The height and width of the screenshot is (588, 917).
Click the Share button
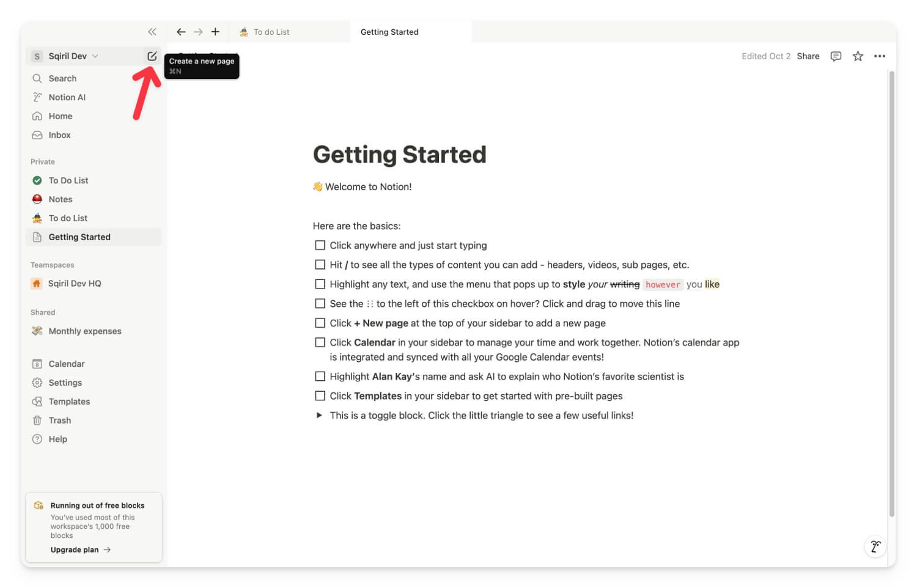point(808,56)
